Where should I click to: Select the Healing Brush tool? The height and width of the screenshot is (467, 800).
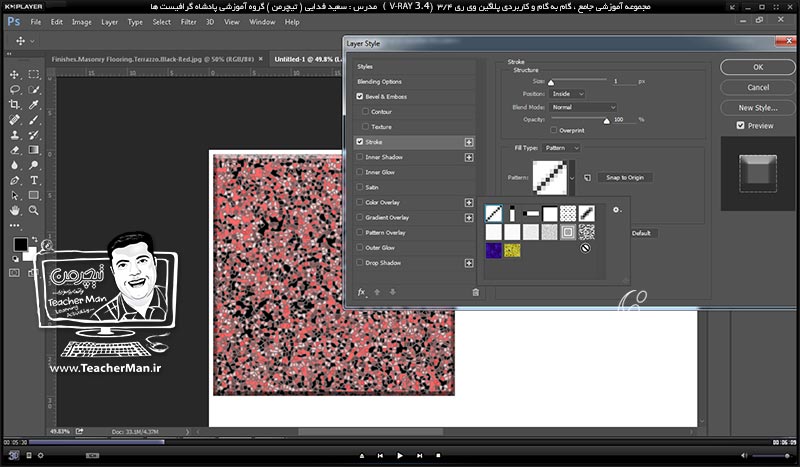pyautogui.click(x=14, y=120)
